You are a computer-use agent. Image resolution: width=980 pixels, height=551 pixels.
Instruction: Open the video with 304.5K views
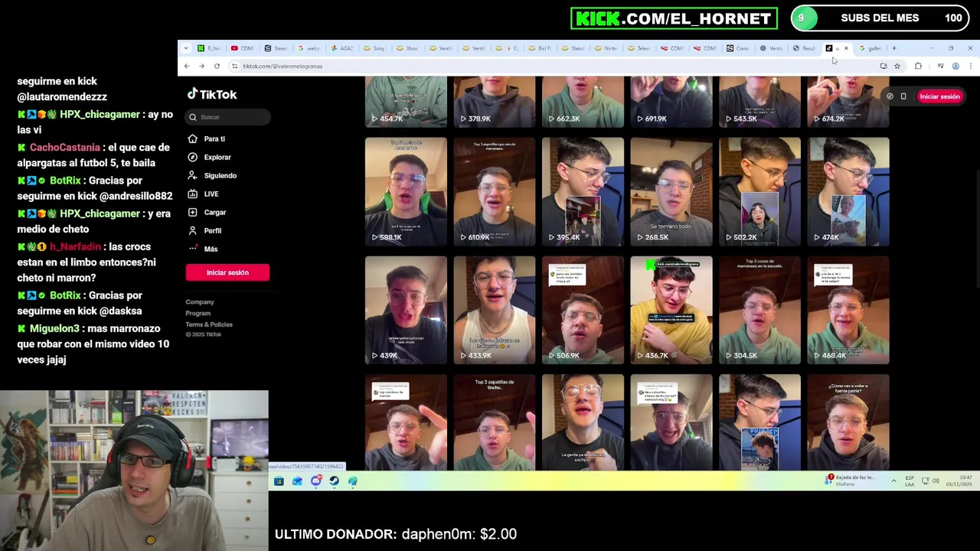[x=759, y=310]
